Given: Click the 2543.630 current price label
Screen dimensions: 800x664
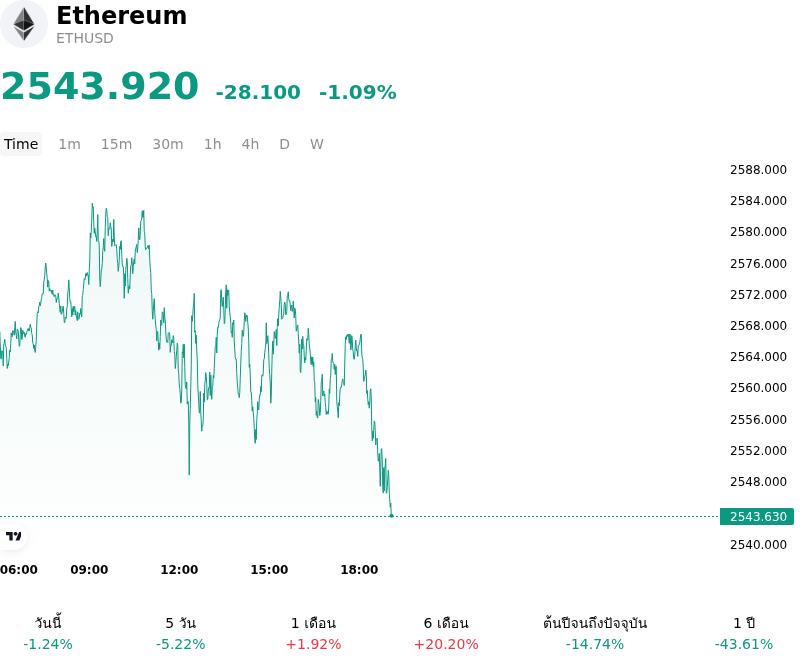Looking at the screenshot, I should pyautogui.click(x=757, y=517).
